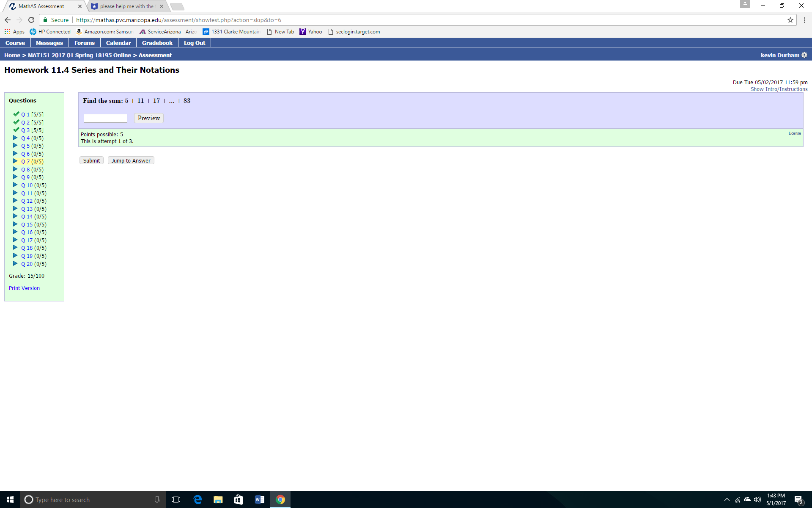
Task: Click the Print Version link
Action: point(24,287)
